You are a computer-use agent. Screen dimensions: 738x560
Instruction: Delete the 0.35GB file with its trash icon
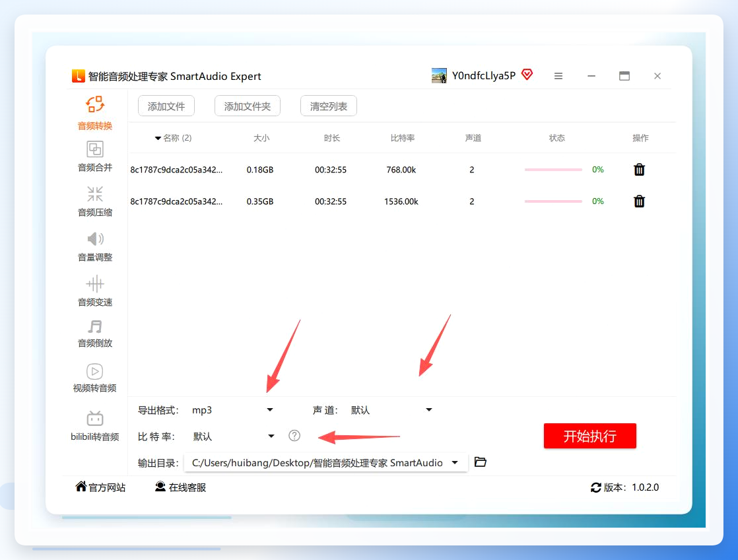pyautogui.click(x=639, y=201)
